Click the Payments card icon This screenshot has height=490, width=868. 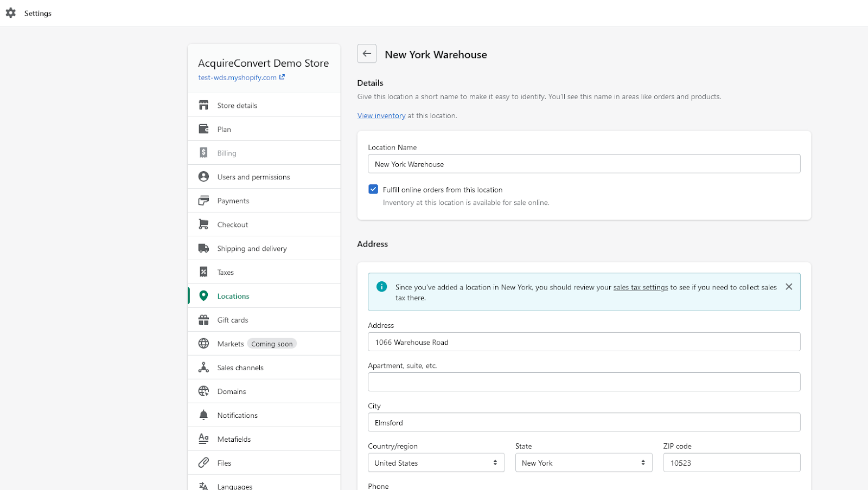click(203, 201)
